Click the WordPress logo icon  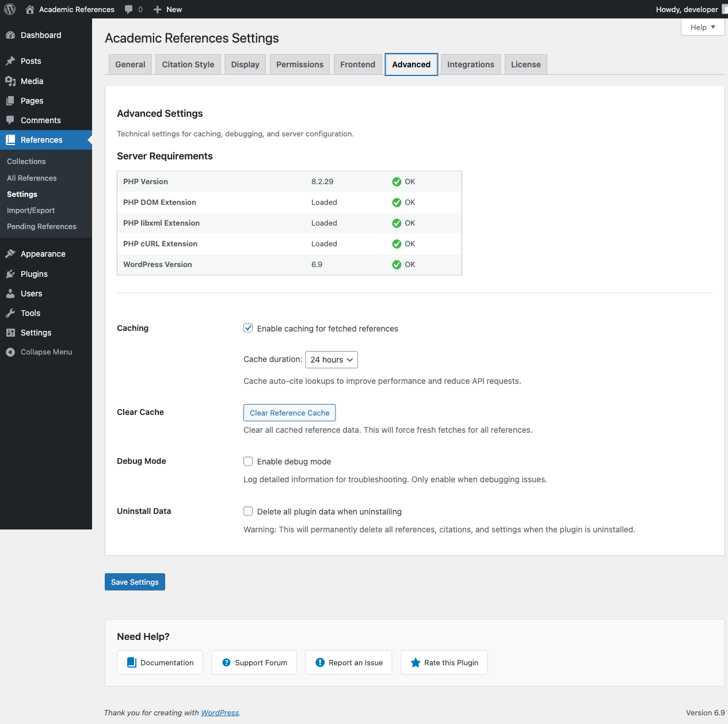coord(10,9)
